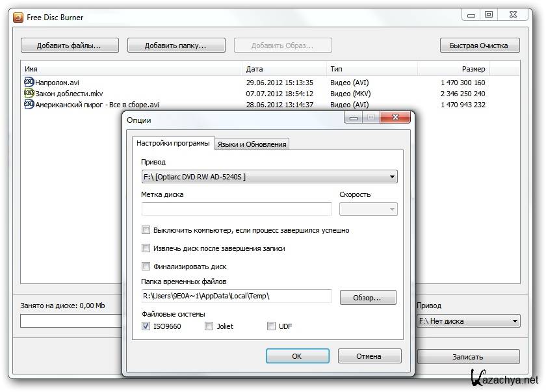This screenshot has width=546, height=392.
Task: Click the Метка диска text field
Action: click(237, 209)
